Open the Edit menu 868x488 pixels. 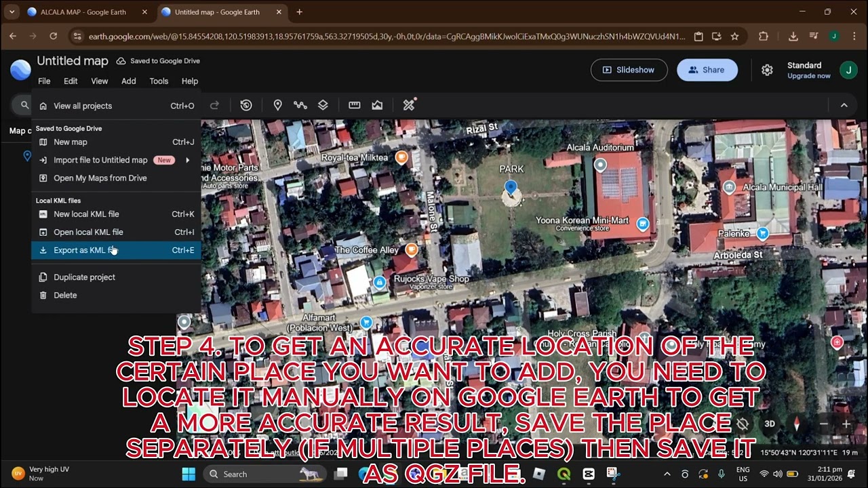click(71, 81)
